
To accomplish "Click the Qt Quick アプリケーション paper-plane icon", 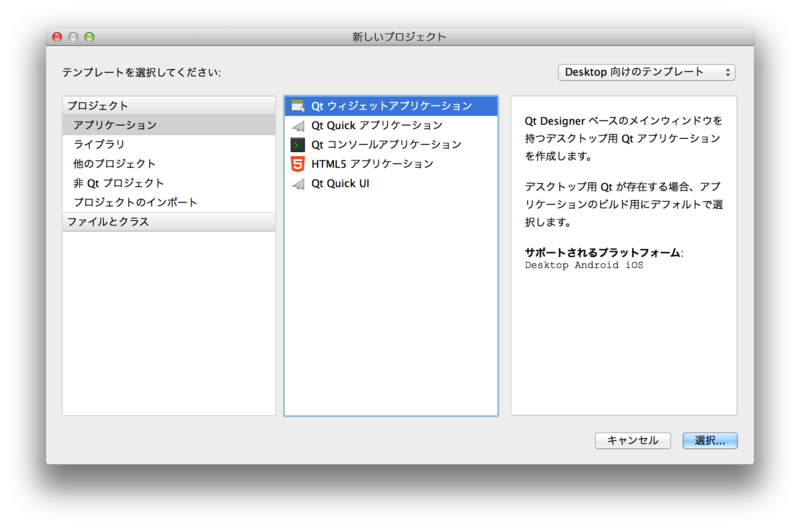I will coord(298,125).
